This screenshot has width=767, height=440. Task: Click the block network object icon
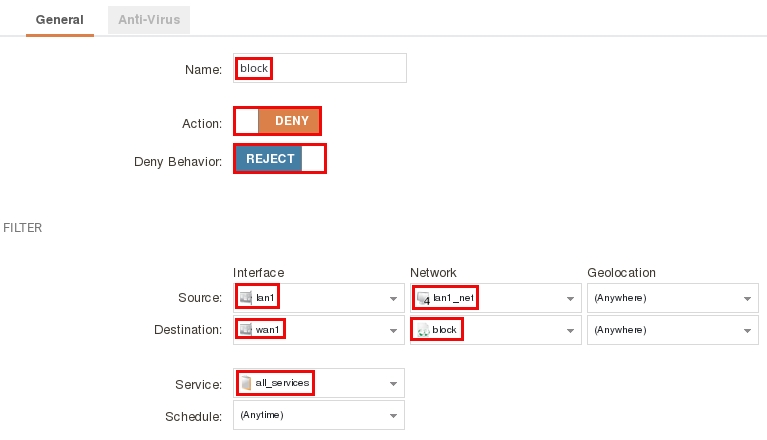423,330
